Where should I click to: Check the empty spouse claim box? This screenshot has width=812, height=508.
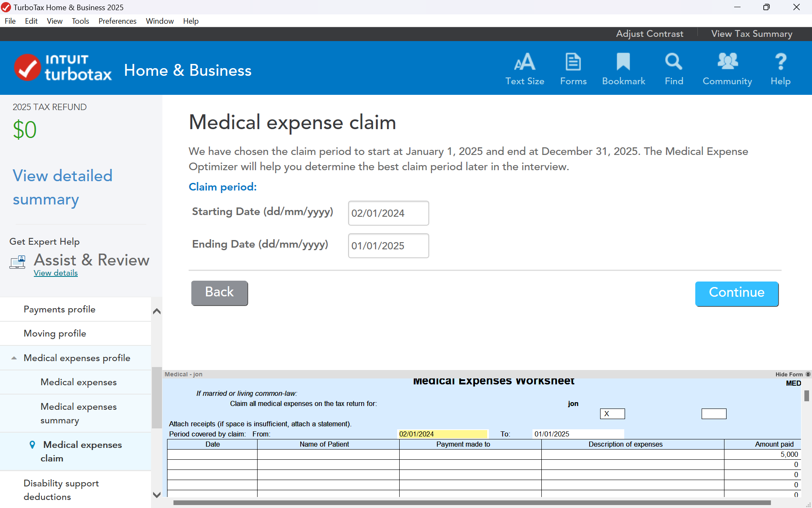tap(713, 414)
